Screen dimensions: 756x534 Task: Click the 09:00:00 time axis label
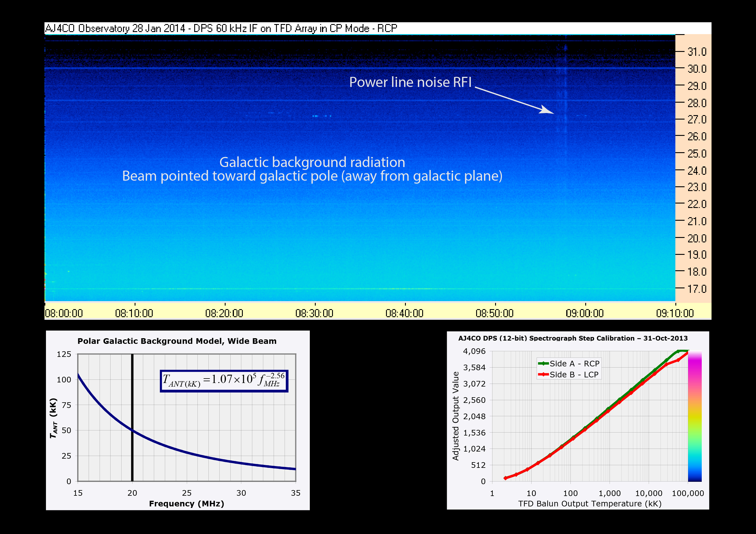(585, 313)
